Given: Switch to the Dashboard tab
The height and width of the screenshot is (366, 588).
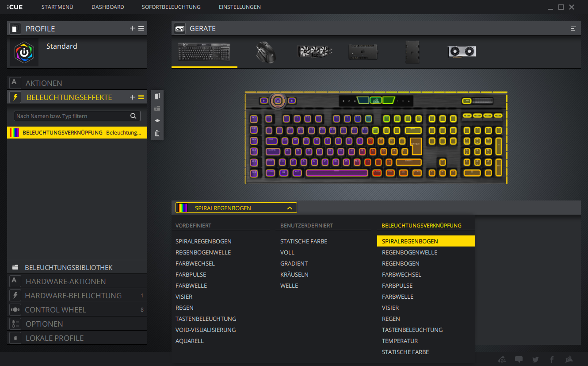Looking at the screenshot, I should pyautogui.click(x=107, y=7).
